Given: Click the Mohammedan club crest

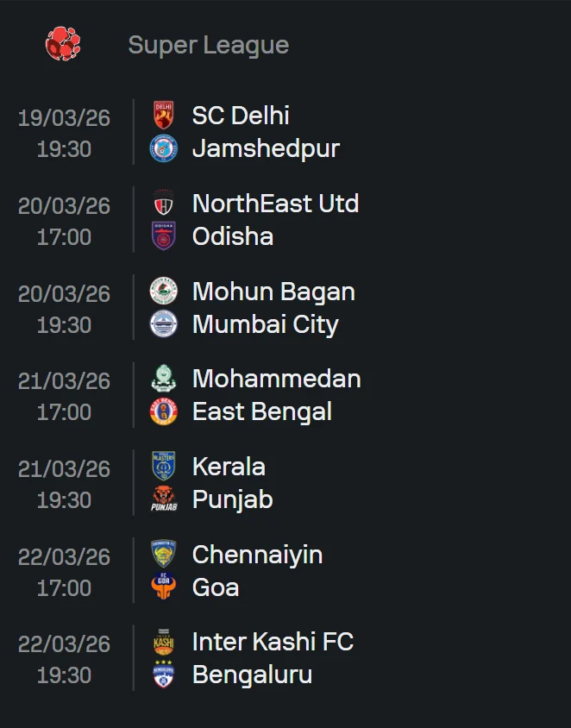Looking at the screenshot, I should pyautogui.click(x=163, y=379).
